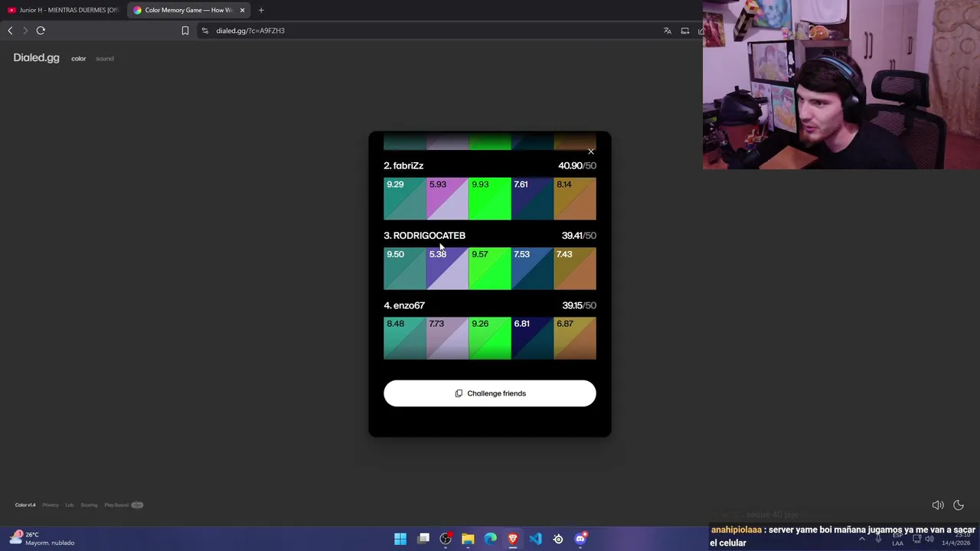Click player name 3. RODRIGOCATEB

(424, 235)
